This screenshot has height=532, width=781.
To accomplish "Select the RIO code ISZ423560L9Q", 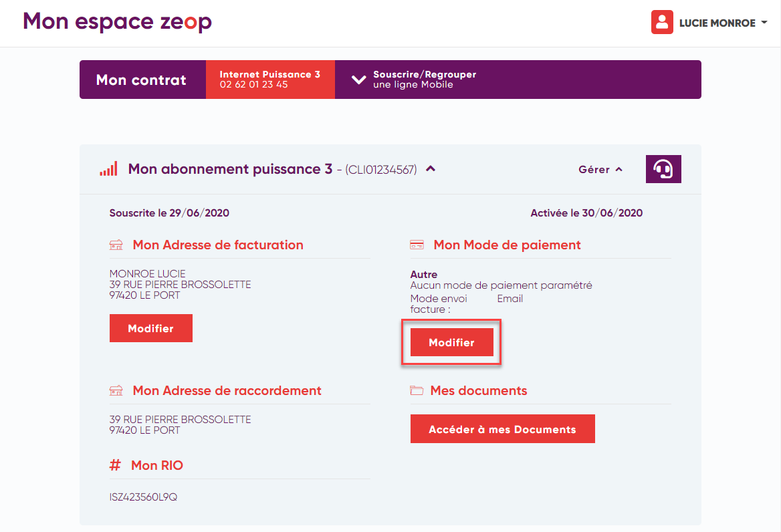I will [144, 497].
